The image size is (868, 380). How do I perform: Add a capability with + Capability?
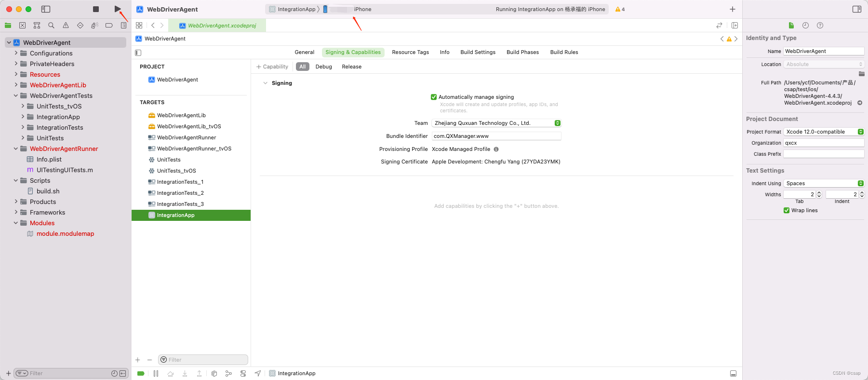pos(272,67)
